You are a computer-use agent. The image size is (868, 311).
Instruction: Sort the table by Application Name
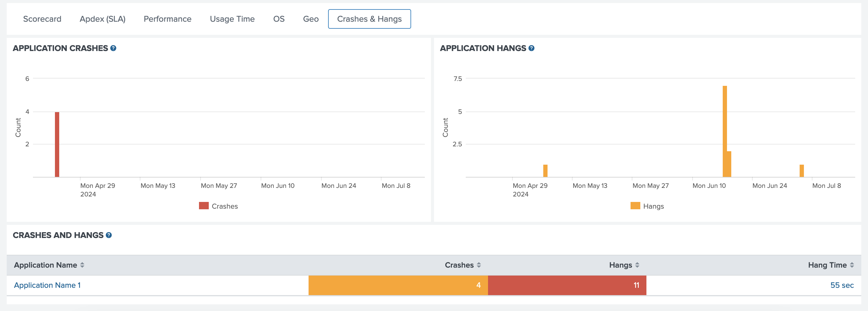pyautogui.click(x=82, y=265)
